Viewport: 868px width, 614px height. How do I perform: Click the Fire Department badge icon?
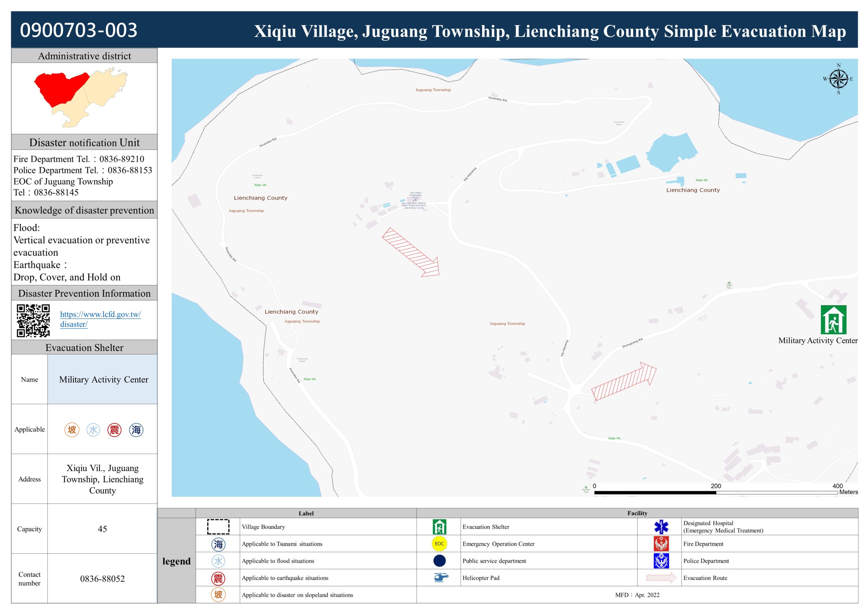(661, 544)
